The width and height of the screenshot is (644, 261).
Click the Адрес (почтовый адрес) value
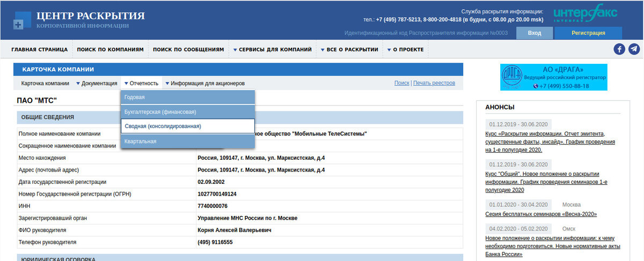point(261,170)
